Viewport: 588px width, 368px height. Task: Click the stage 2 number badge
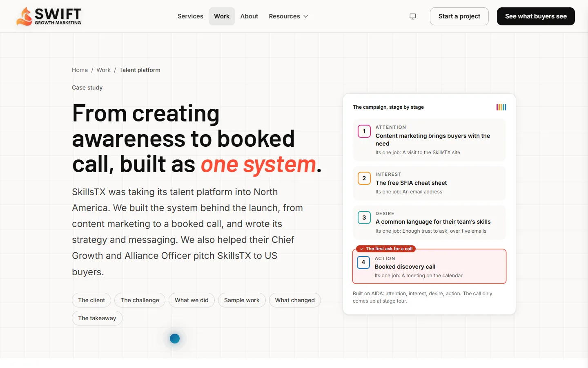(x=364, y=178)
